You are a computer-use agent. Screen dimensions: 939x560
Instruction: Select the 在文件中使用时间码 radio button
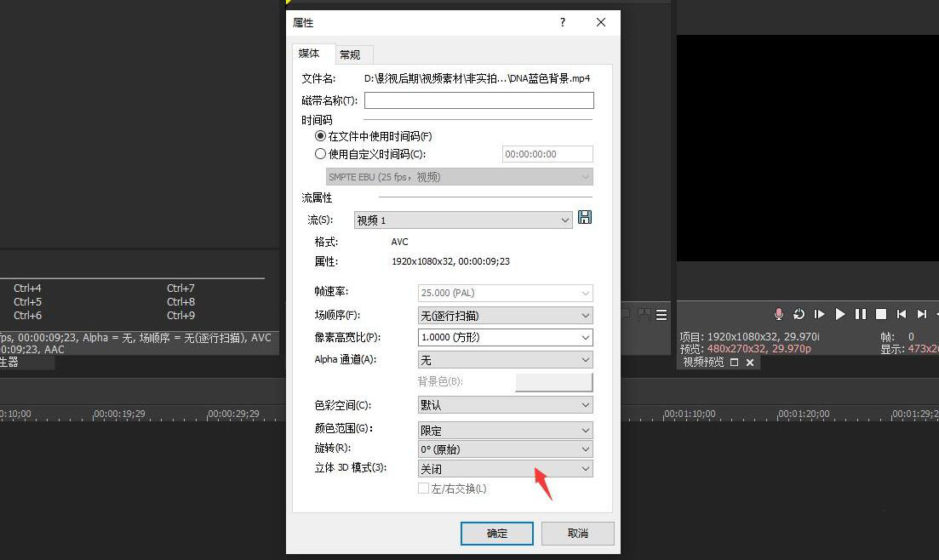pyautogui.click(x=321, y=136)
